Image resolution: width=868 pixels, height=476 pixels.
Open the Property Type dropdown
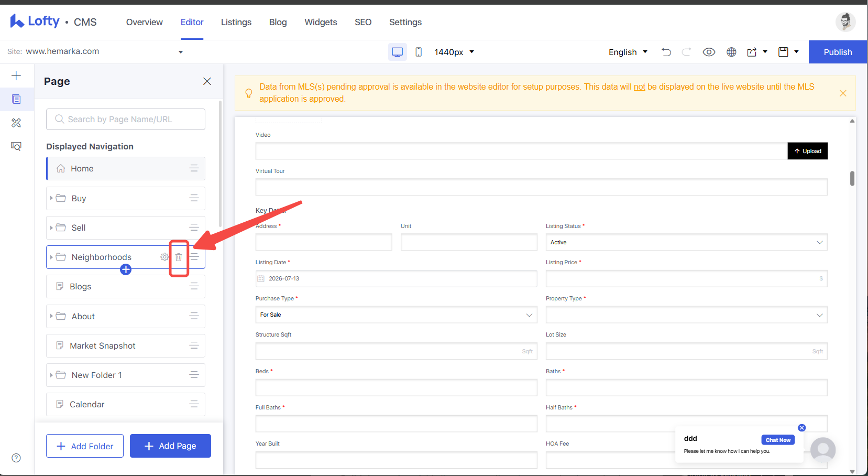click(x=686, y=315)
